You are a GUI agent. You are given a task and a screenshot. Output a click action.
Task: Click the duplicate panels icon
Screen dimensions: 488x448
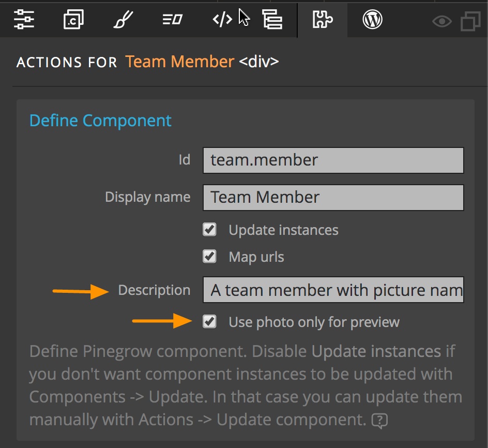point(470,22)
